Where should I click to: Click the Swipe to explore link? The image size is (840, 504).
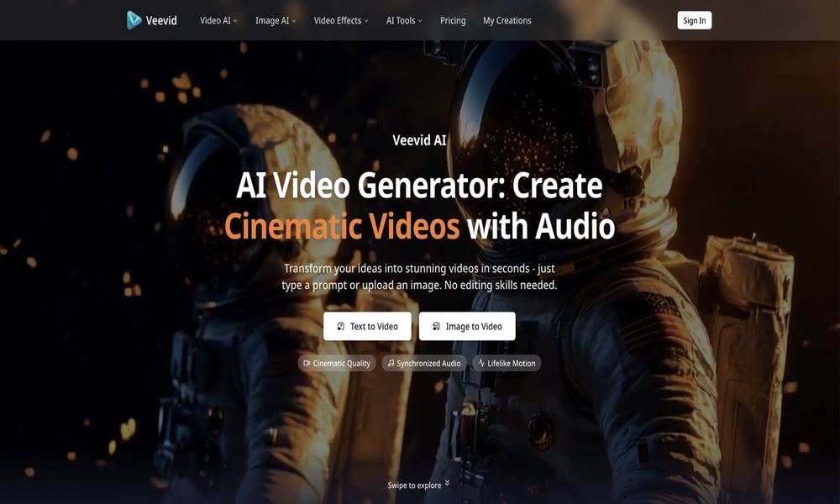415,485
